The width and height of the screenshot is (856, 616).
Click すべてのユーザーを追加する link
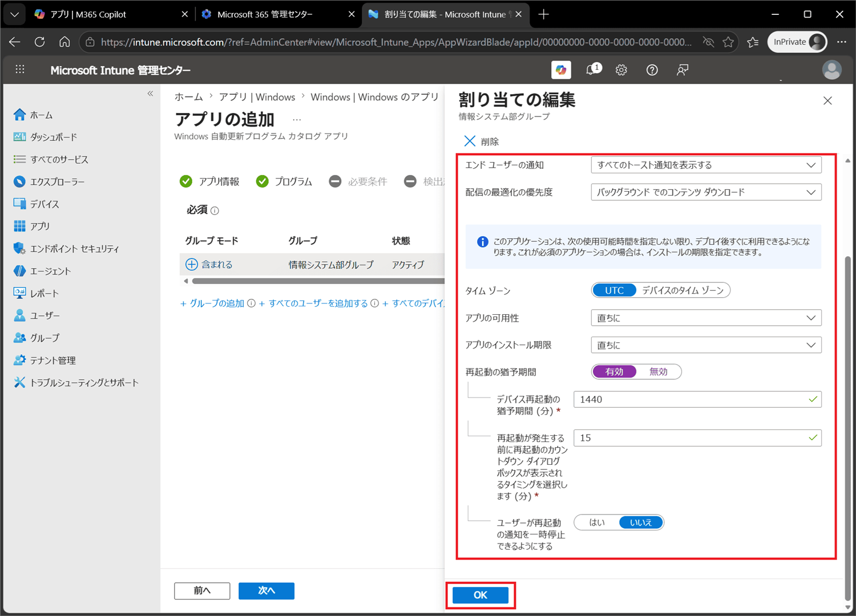pos(313,303)
